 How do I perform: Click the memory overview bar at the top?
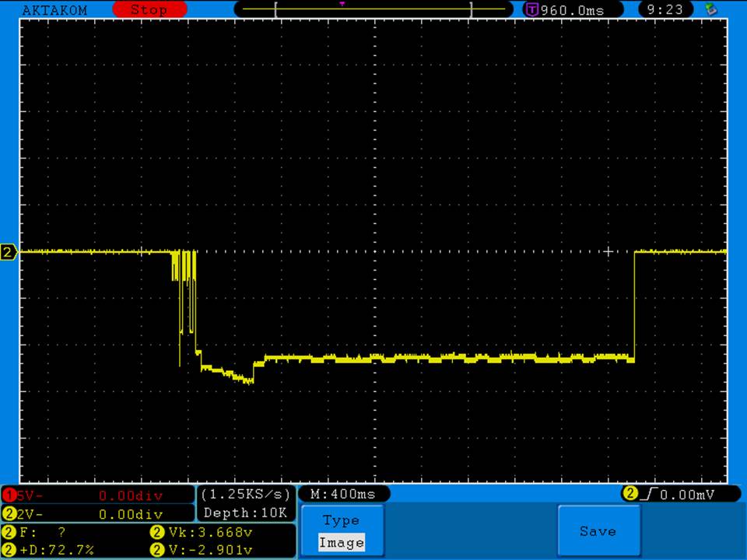pos(373,10)
